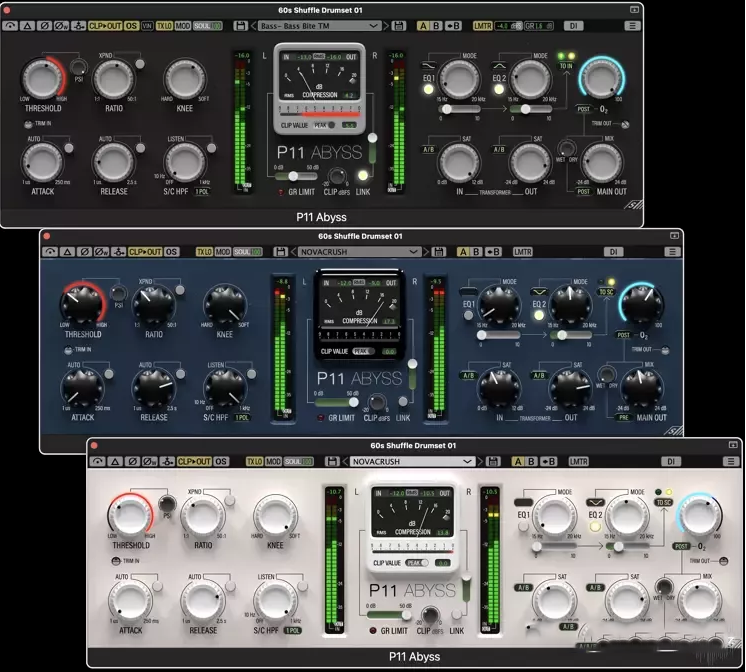Click the phase-W icon in the top black window
Image resolution: width=746 pixels, height=672 pixels.
61,26
